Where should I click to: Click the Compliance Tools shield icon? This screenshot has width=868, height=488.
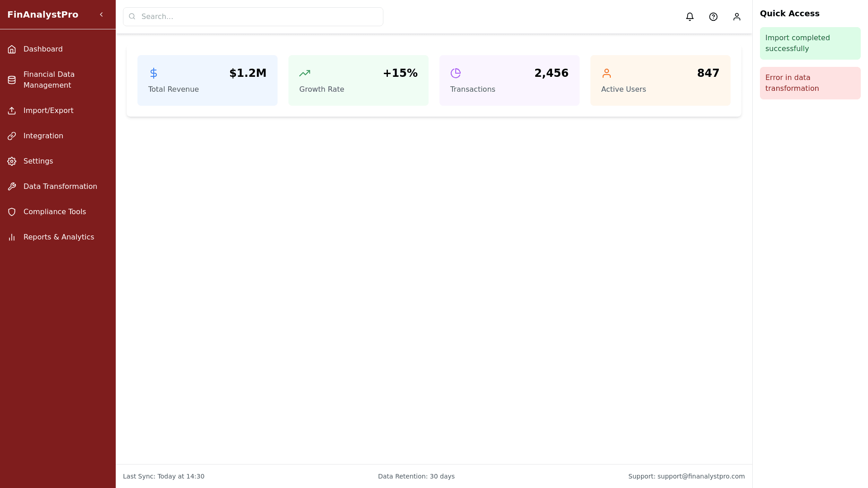(12, 211)
